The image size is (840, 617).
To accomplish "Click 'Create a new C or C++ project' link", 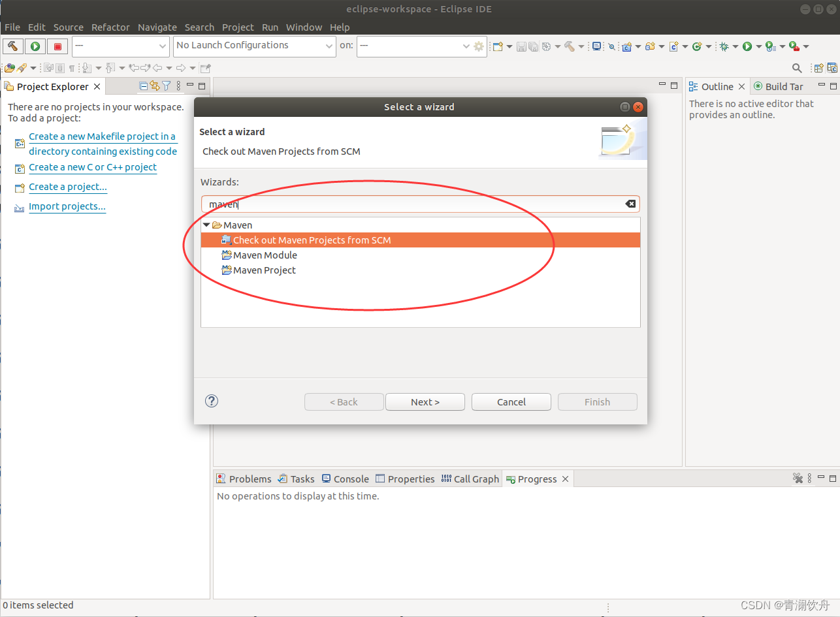I will coord(93,167).
